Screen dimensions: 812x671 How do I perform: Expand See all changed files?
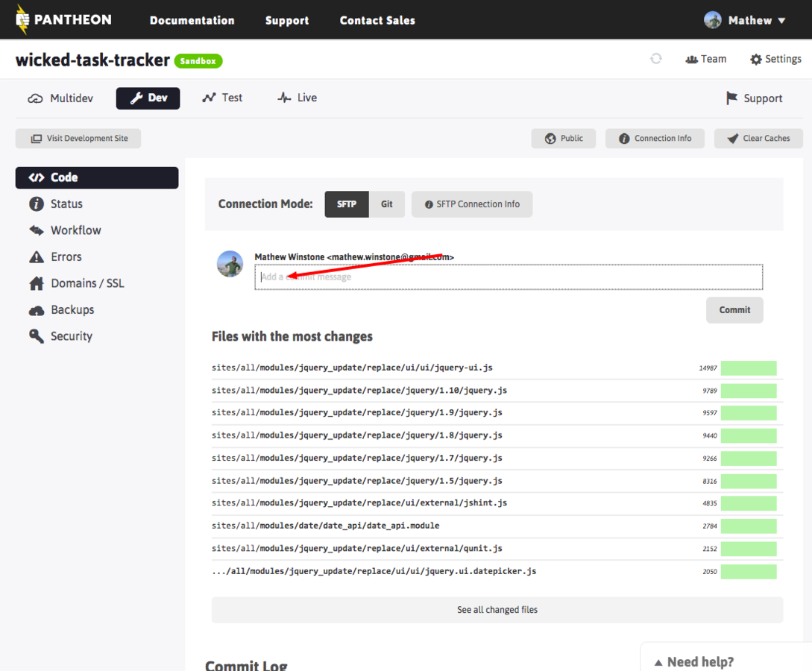pos(497,610)
